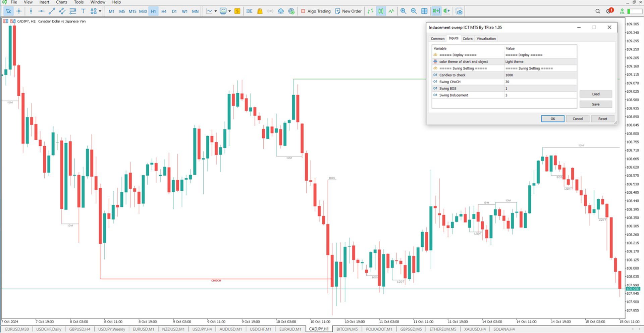The image size is (644, 333).
Task: Select the Light theme value field
Action: coord(515,61)
